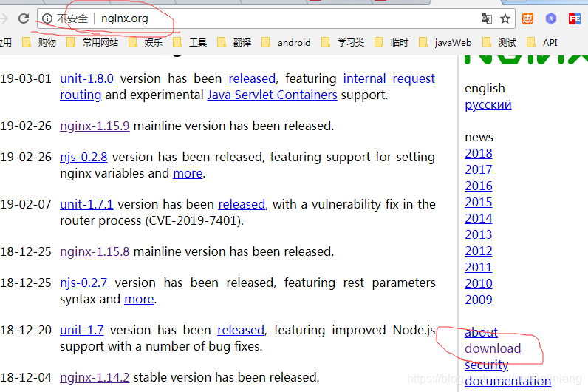Screen dimensions: 588x392
Task: Click the nginx.org address bar
Action: click(x=276, y=18)
